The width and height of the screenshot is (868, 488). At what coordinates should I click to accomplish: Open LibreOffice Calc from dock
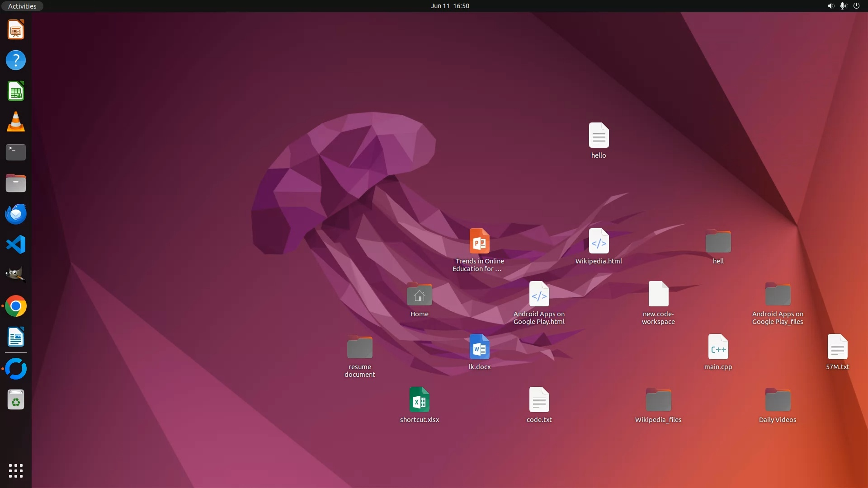[x=16, y=92]
